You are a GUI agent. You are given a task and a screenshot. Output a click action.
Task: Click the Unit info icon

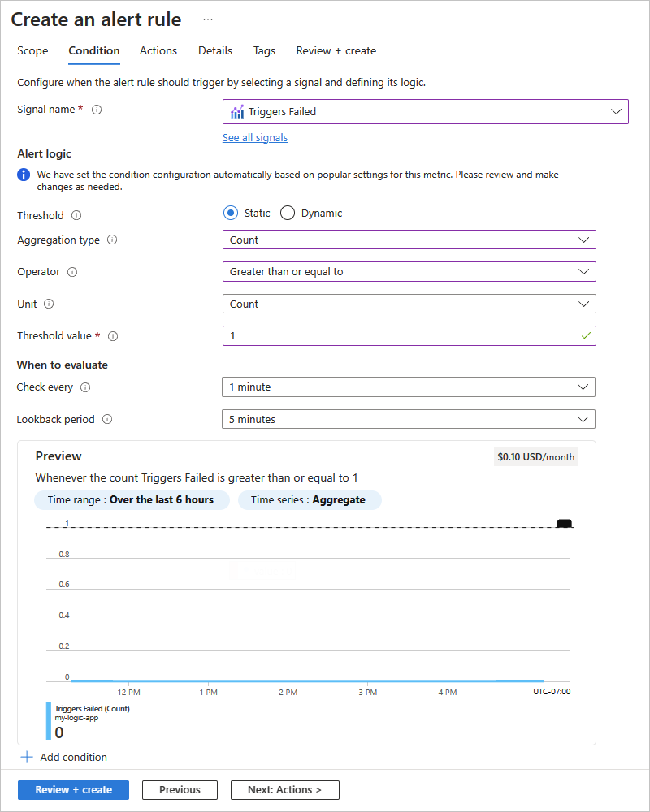click(49, 304)
